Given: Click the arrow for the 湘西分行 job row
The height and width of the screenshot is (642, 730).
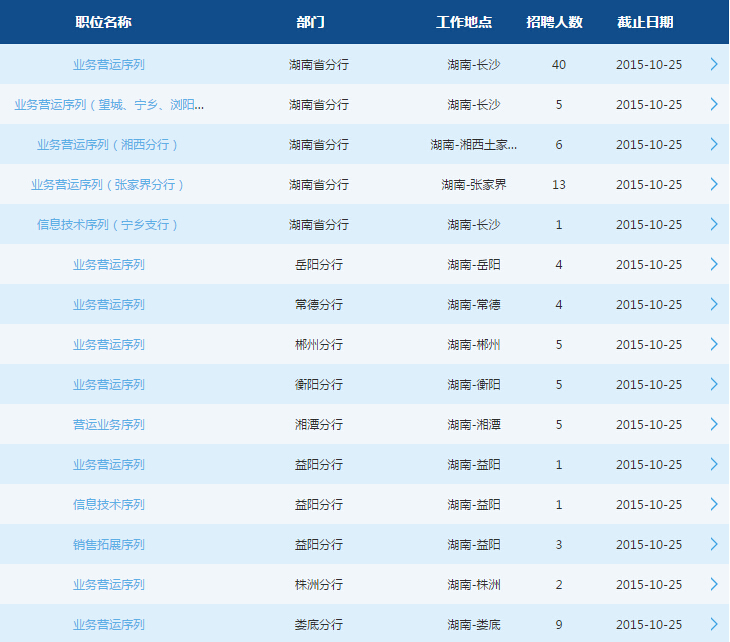Looking at the screenshot, I should pos(714,144).
